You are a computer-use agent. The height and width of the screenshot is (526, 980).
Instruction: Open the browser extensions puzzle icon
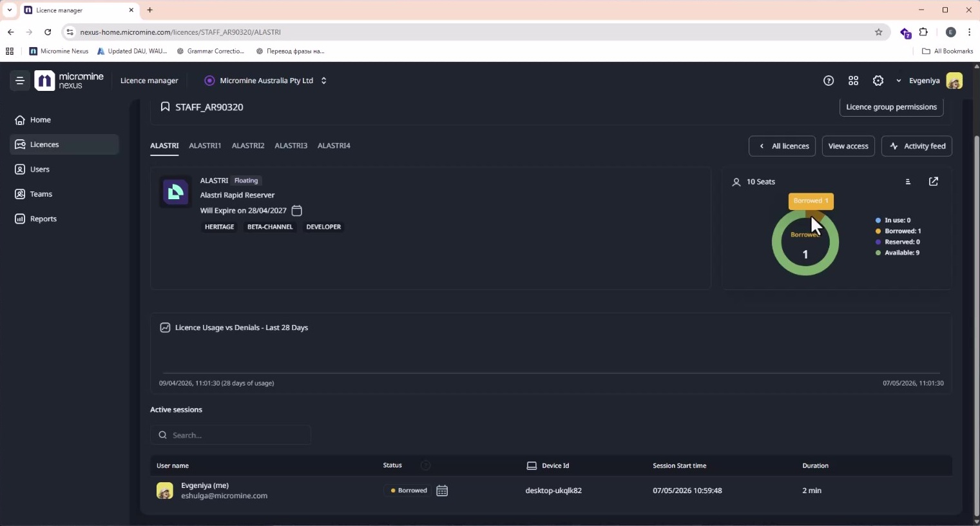click(923, 32)
